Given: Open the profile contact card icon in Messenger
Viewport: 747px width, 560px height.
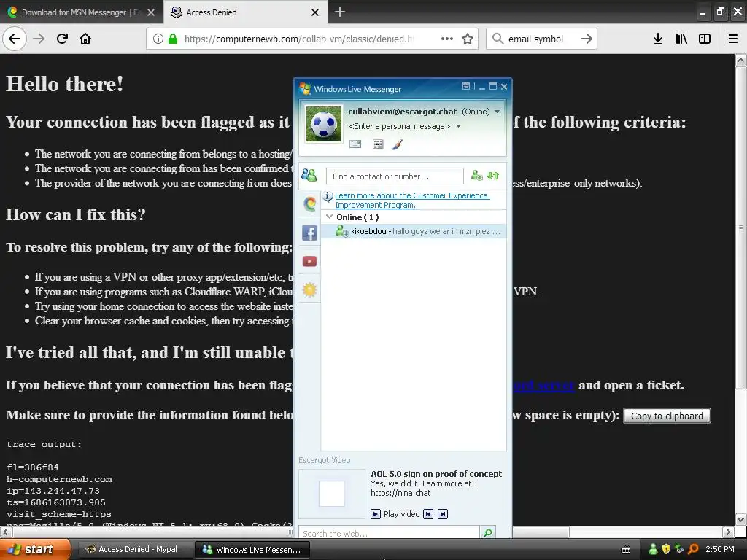Looking at the screenshot, I should 378,144.
